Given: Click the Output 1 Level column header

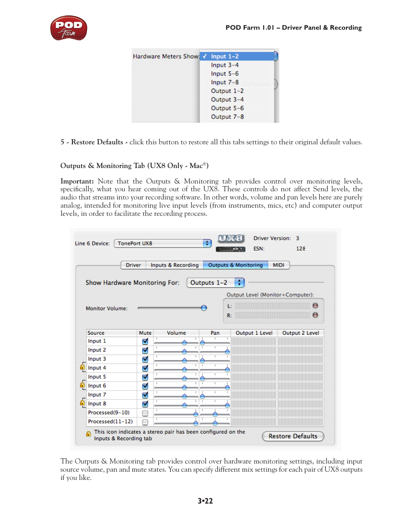Looking at the screenshot, I should click(254, 333).
